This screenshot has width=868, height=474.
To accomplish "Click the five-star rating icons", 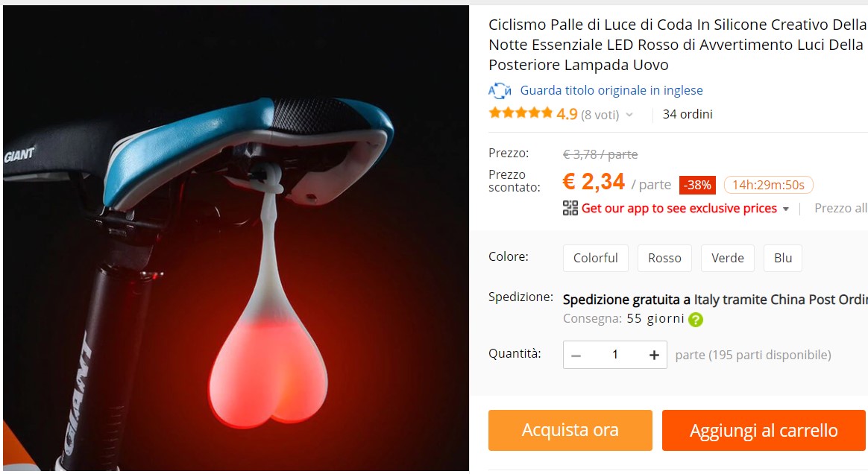I will tap(521, 114).
